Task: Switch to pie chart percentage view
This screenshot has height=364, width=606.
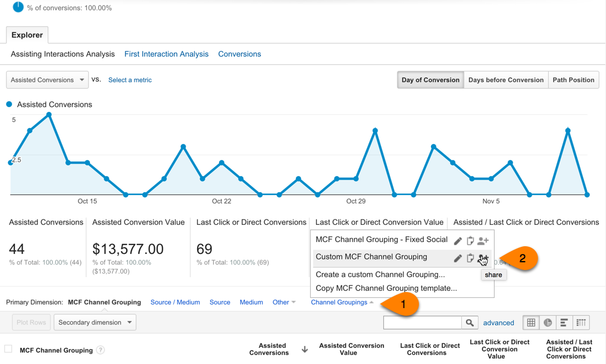Action: [x=548, y=322]
